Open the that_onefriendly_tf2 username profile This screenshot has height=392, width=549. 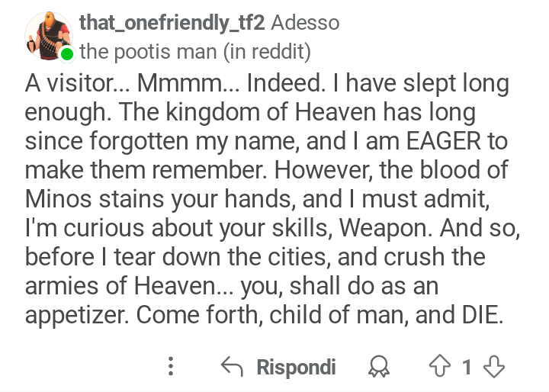tap(172, 23)
